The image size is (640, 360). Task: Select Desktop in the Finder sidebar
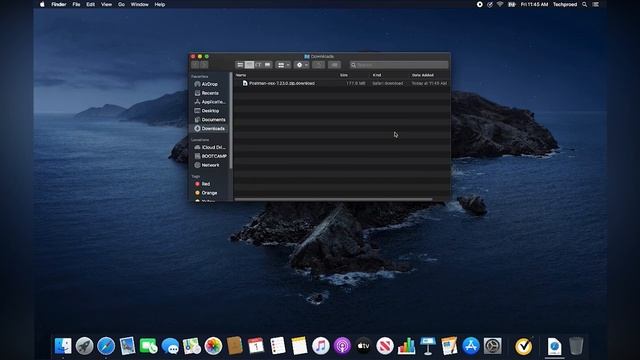[209, 111]
